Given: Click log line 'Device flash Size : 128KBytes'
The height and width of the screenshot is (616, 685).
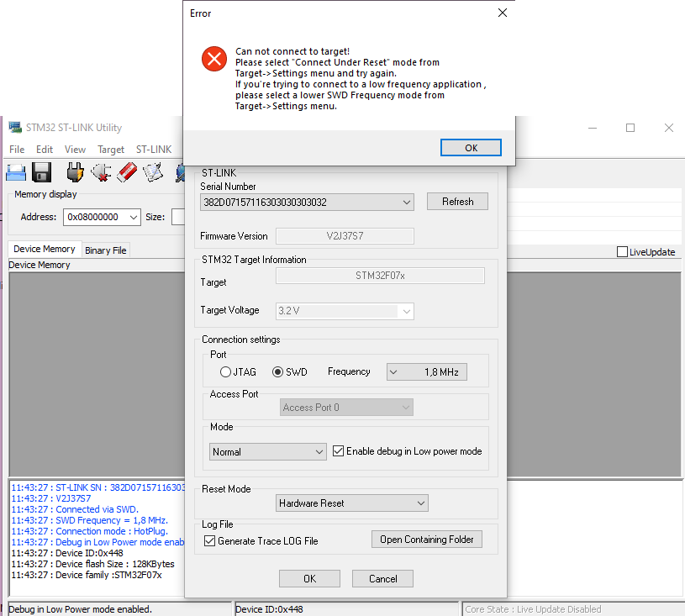Looking at the screenshot, I should (92, 564).
